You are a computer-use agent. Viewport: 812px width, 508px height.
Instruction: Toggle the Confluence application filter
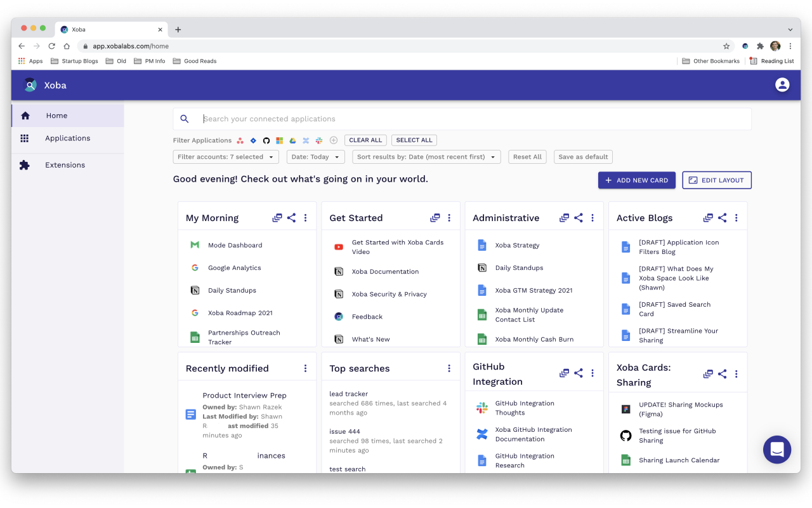coord(306,140)
